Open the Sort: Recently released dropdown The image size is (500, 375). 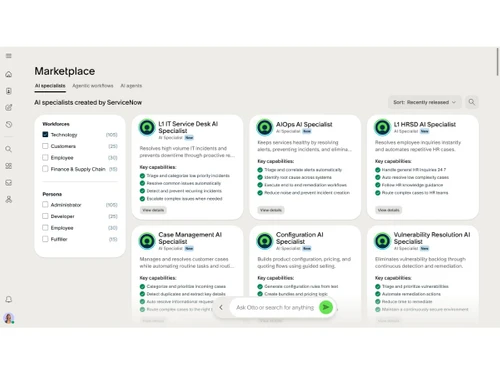click(424, 102)
